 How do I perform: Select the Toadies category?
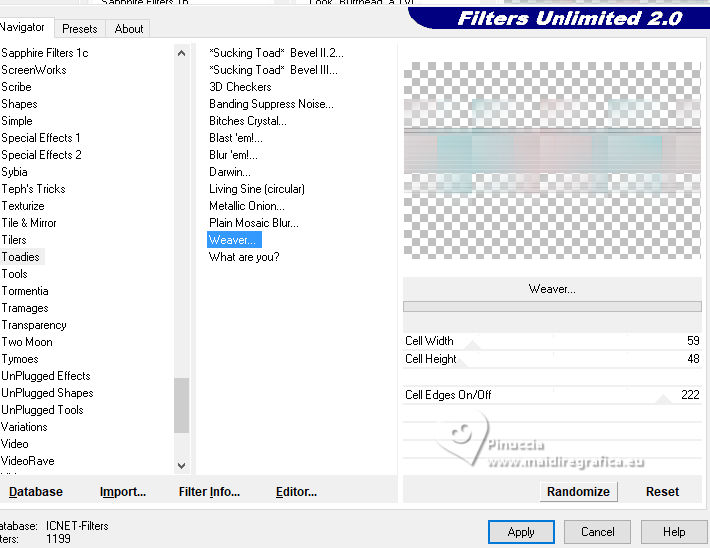point(20,257)
